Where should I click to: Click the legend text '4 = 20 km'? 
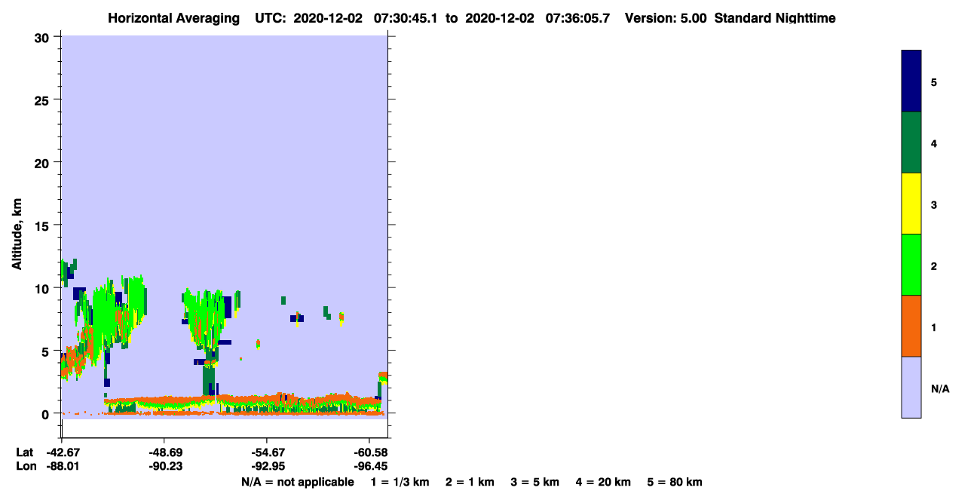[x=603, y=482]
